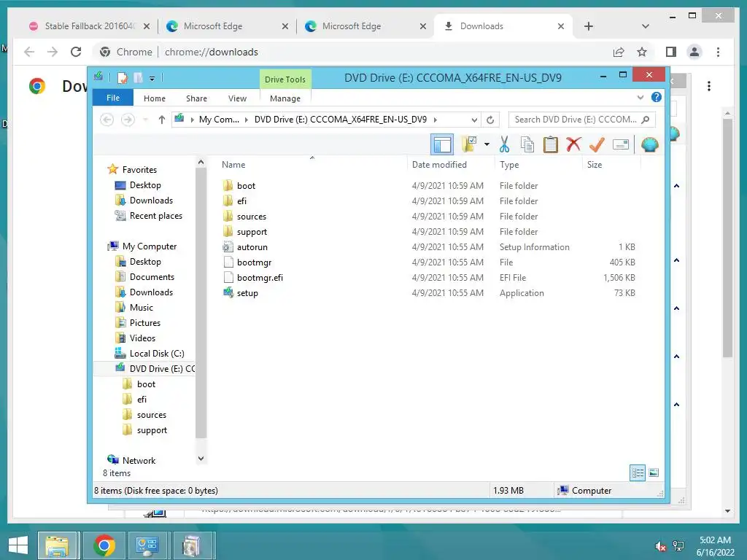Click the Chrome bookmark star icon
Viewport: 747px width, 560px height.
pos(642,52)
